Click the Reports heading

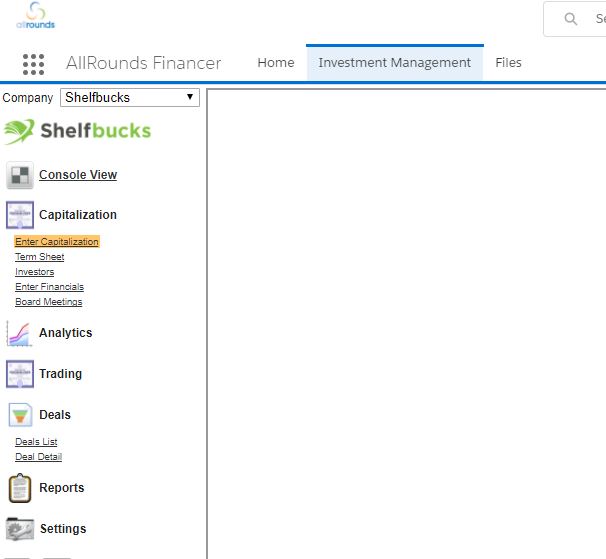pos(62,488)
